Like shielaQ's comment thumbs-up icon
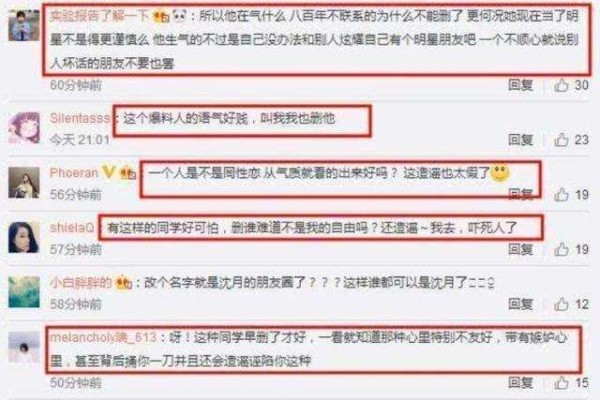This screenshot has height=400, width=600. pyautogui.click(x=561, y=250)
